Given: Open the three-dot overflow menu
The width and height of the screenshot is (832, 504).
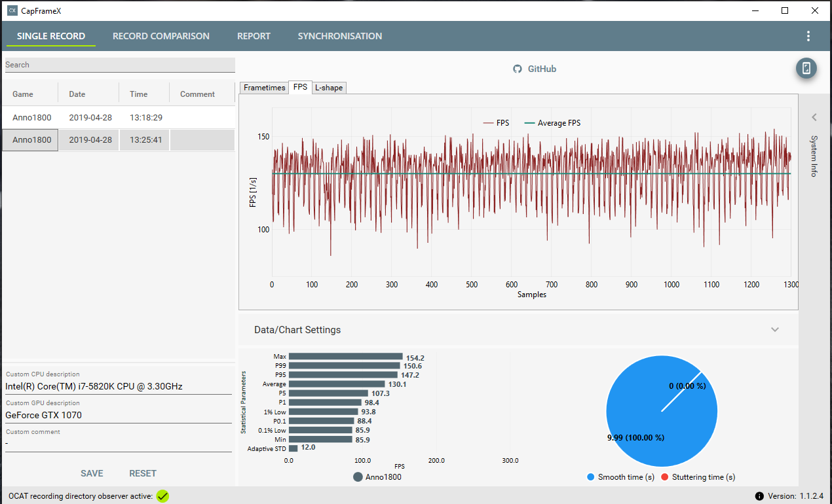Looking at the screenshot, I should tap(808, 36).
